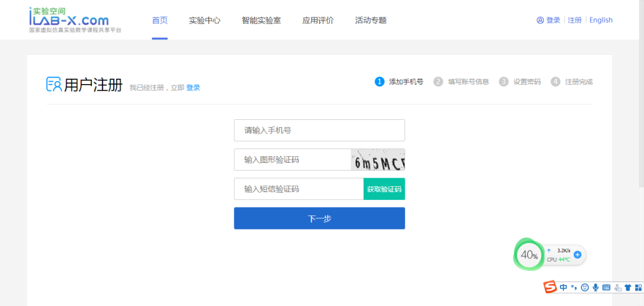Viewport: 644px width, 306px height.
Task: Open the Sogou toolbox grid icon
Action: (638, 288)
